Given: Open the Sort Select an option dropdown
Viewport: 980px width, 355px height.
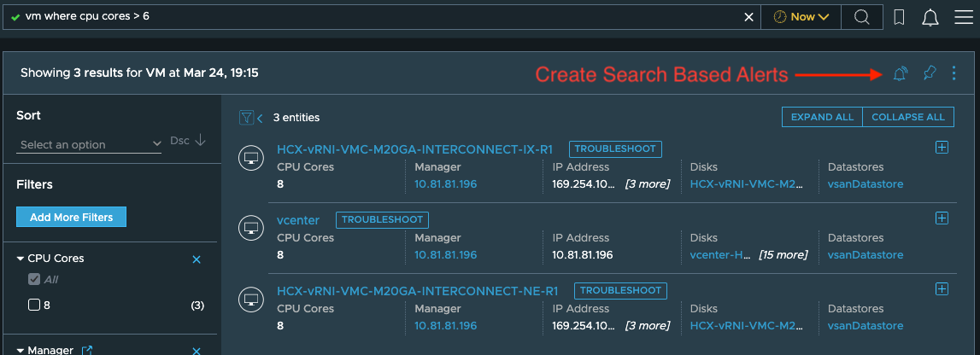Looking at the screenshot, I should pos(90,144).
